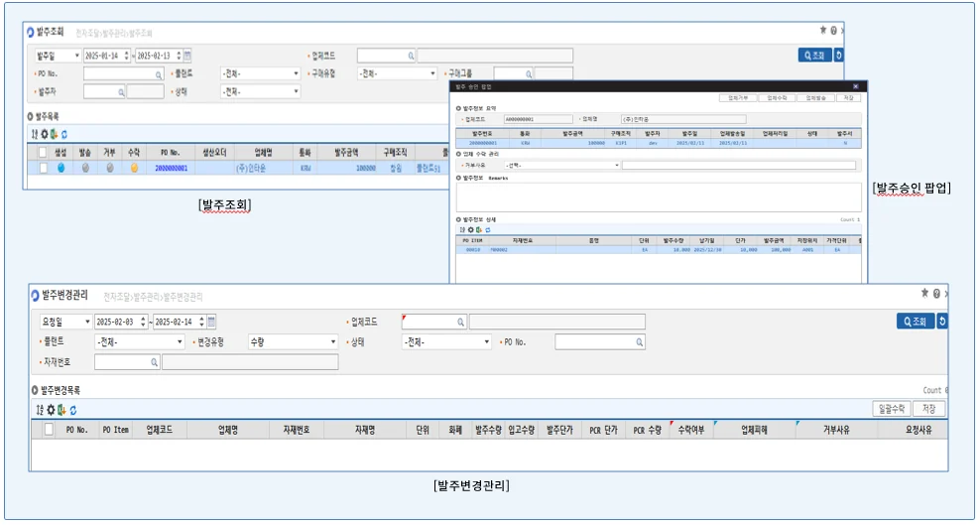The image size is (980, 525).
Task: Click the 2025-02-13 end date stepper
Action: coord(179,56)
